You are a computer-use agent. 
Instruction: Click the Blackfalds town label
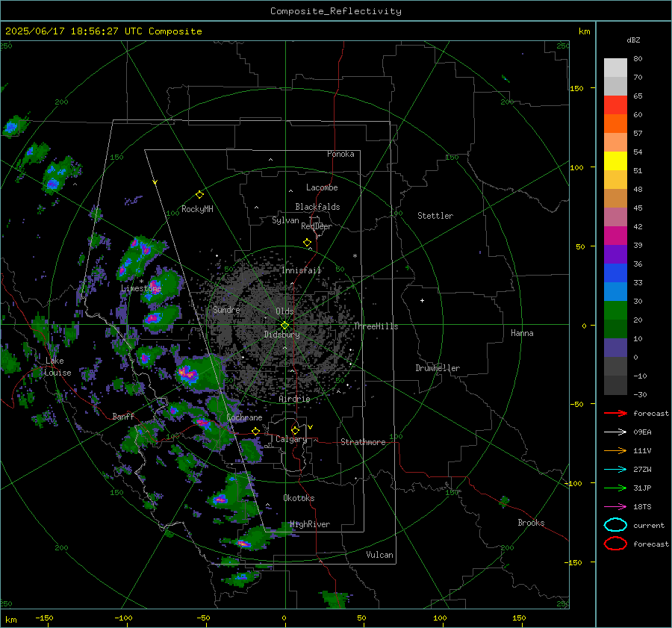pos(317,207)
